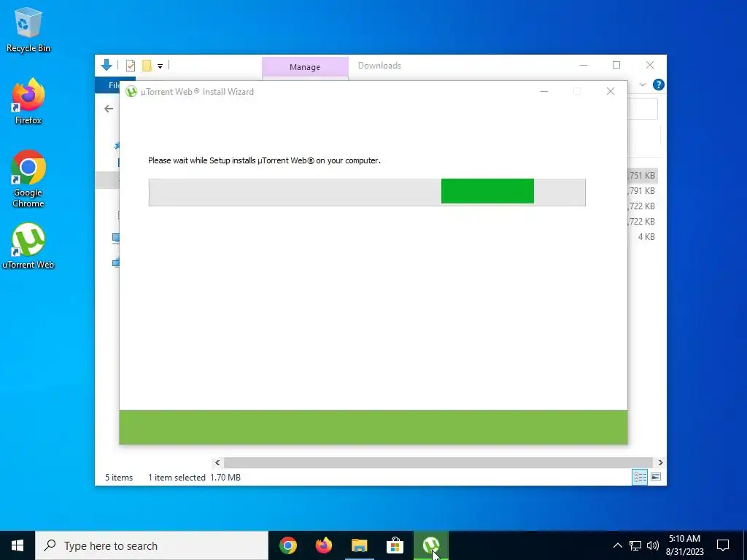Click the Back arrow in Explorer
This screenshot has width=747, height=560.
click(109, 109)
